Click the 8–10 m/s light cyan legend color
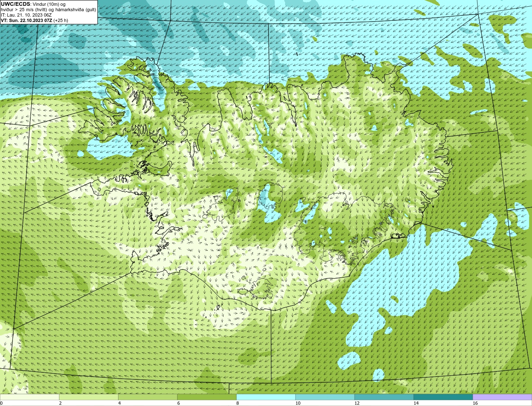532x406 pixels. click(x=266, y=397)
